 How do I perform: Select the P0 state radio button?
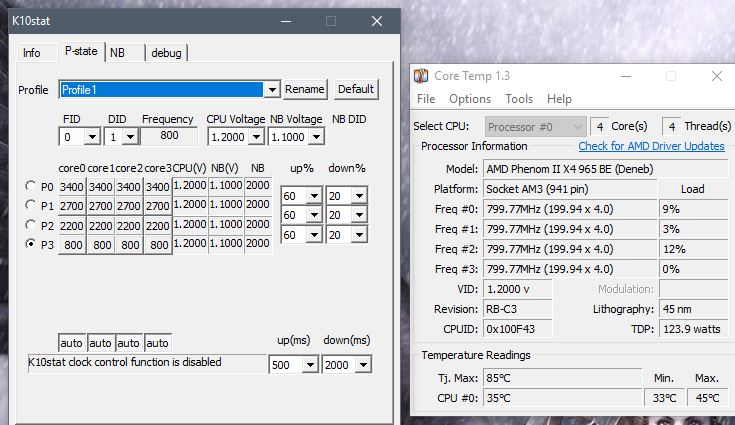pyautogui.click(x=30, y=186)
